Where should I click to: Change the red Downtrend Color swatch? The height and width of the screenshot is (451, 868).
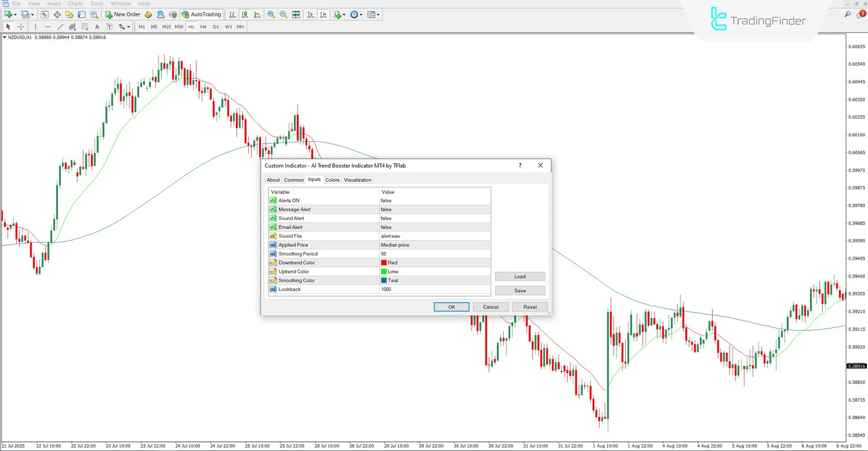[384, 263]
